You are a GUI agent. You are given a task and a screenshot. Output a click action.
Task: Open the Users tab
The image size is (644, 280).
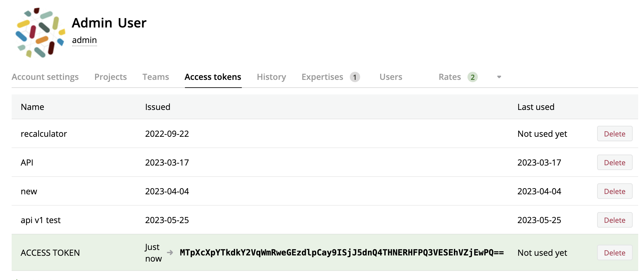click(391, 77)
